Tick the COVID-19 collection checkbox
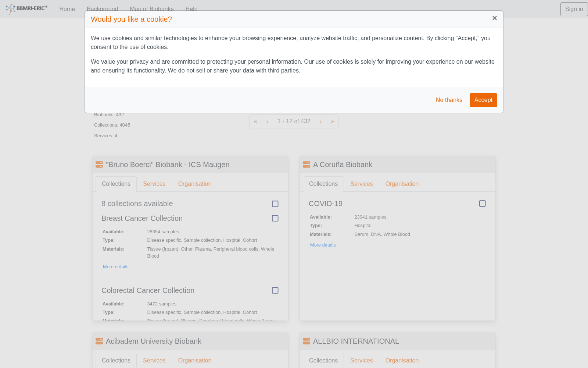The width and height of the screenshot is (588, 368). pos(483,204)
